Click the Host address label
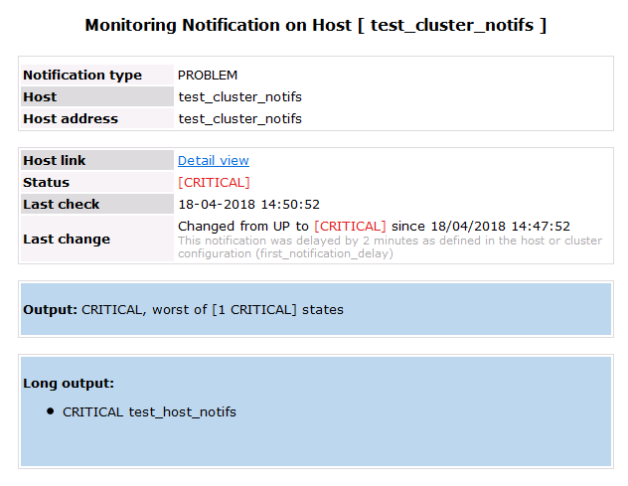The image size is (628, 486). [70, 119]
